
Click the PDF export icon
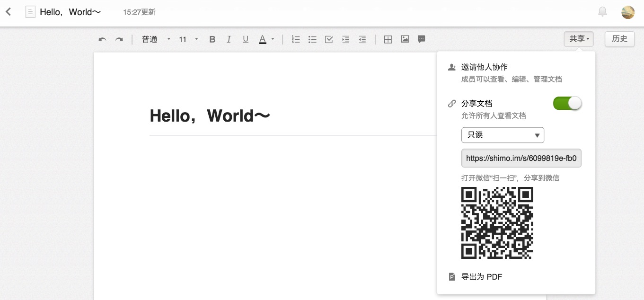click(x=452, y=277)
